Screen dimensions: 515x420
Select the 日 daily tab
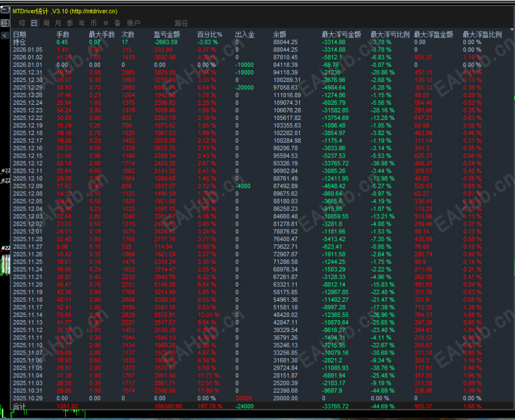[x=34, y=23]
